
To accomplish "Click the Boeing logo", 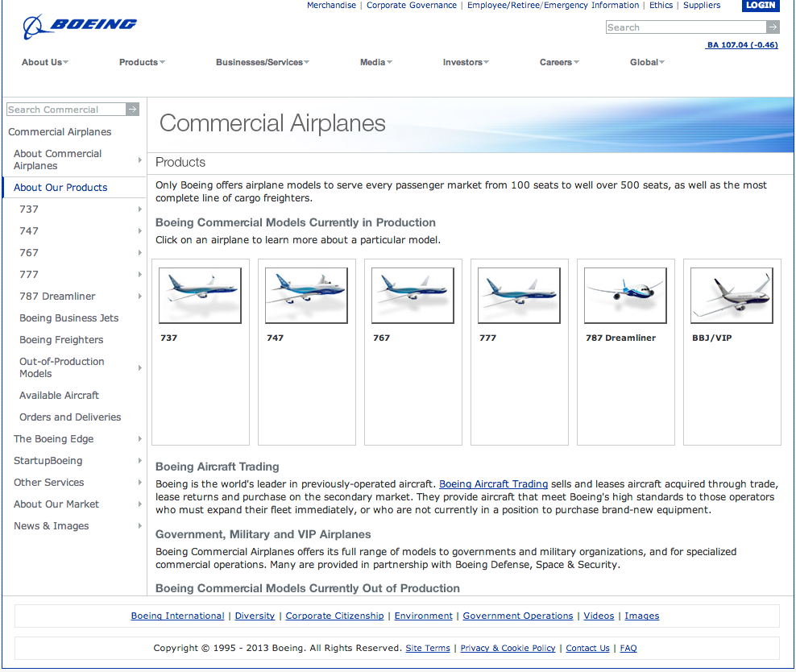I will (x=77, y=25).
